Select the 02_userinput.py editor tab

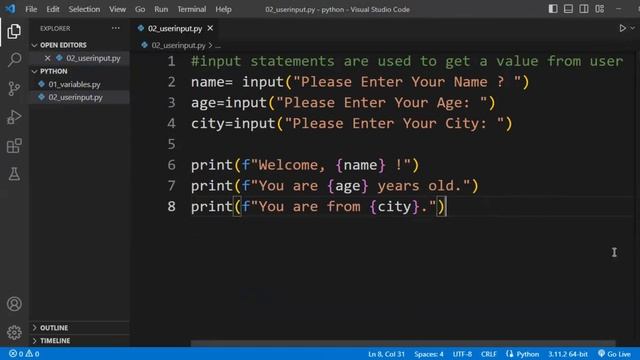coord(175,28)
